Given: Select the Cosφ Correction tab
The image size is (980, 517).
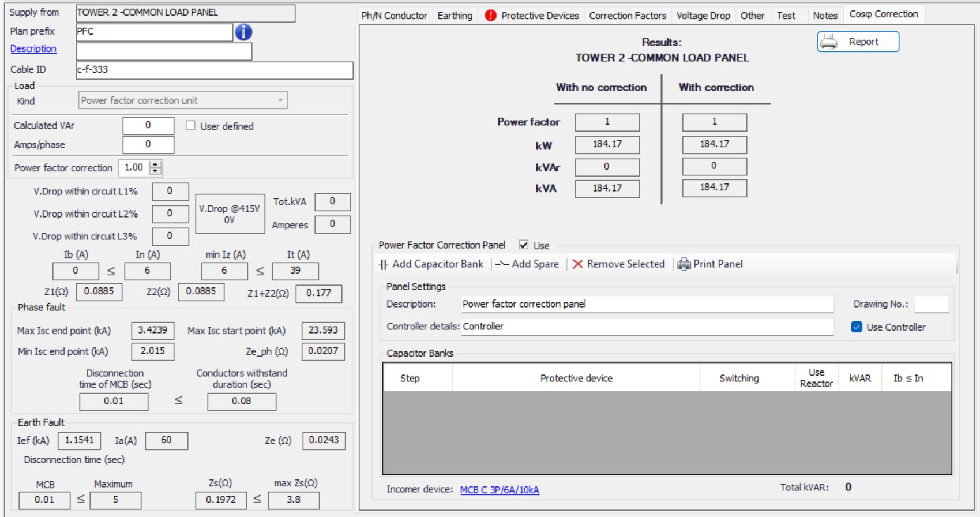Looking at the screenshot, I should (x=884, y=14).
